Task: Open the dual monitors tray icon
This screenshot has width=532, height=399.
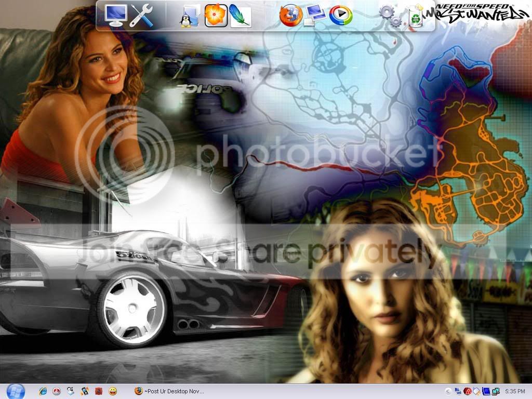Action: 458,392
